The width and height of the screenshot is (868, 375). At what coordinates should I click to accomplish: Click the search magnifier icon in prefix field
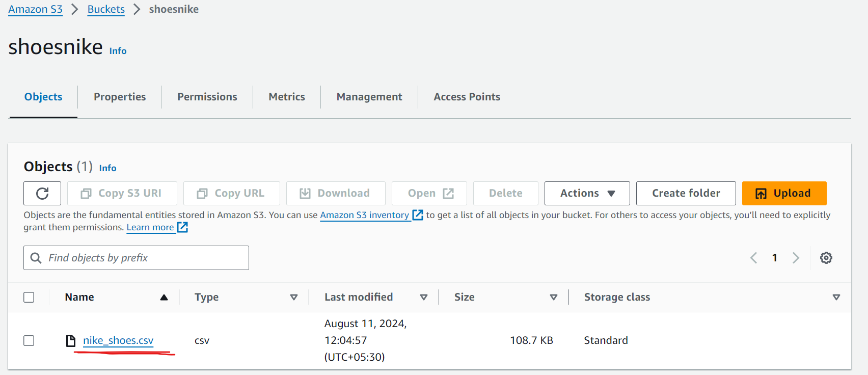(36, 258)
